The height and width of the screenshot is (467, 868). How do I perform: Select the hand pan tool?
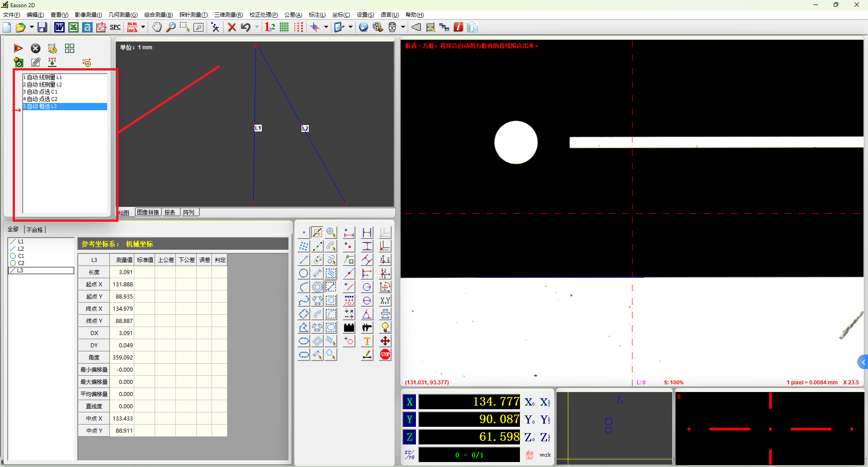point(156,27)
